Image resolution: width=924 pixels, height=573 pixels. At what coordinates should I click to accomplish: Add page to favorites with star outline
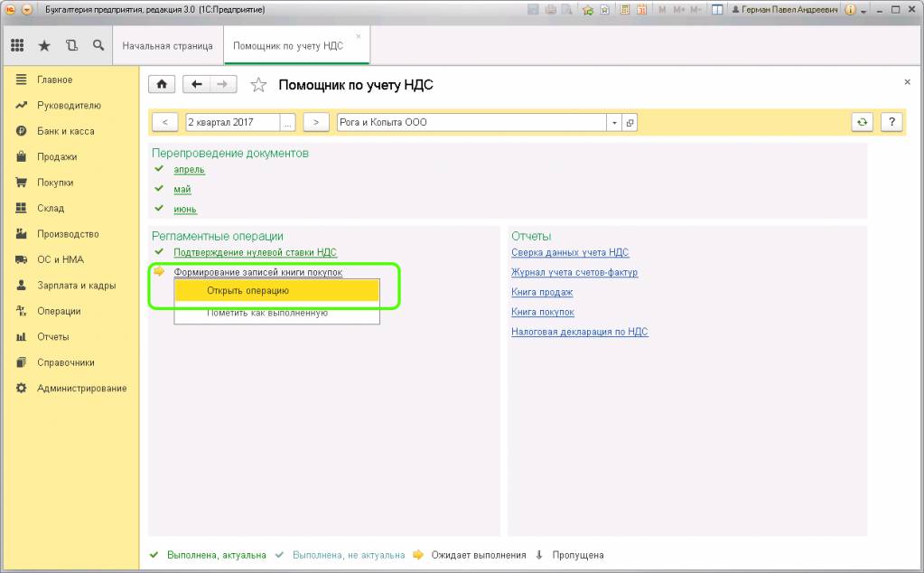point(258,85)
